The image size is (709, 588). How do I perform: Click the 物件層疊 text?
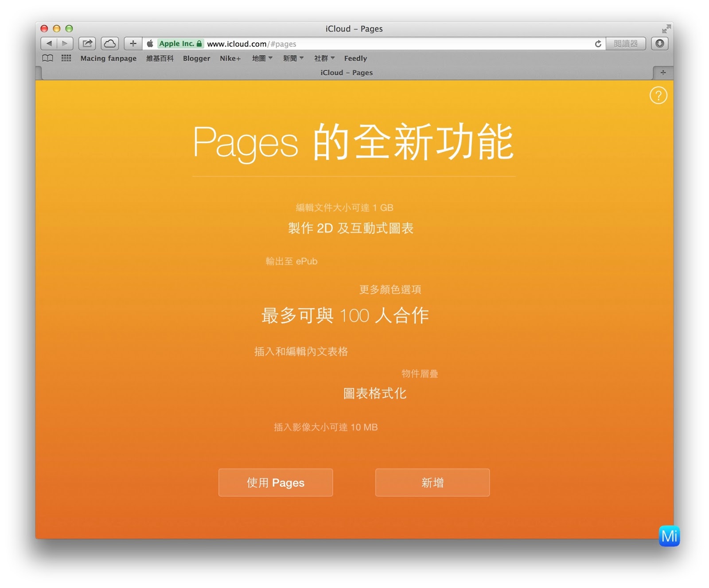(420, 374)
